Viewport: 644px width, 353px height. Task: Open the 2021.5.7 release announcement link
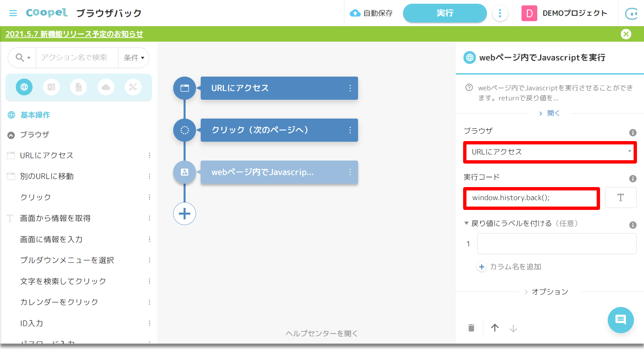coord(75,34)
